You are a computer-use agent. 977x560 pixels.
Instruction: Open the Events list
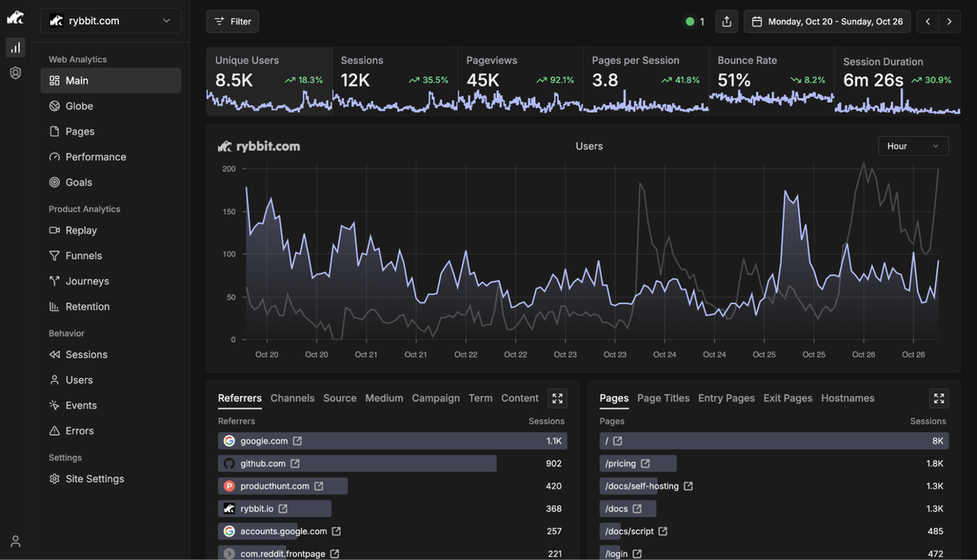pos(81,405)
